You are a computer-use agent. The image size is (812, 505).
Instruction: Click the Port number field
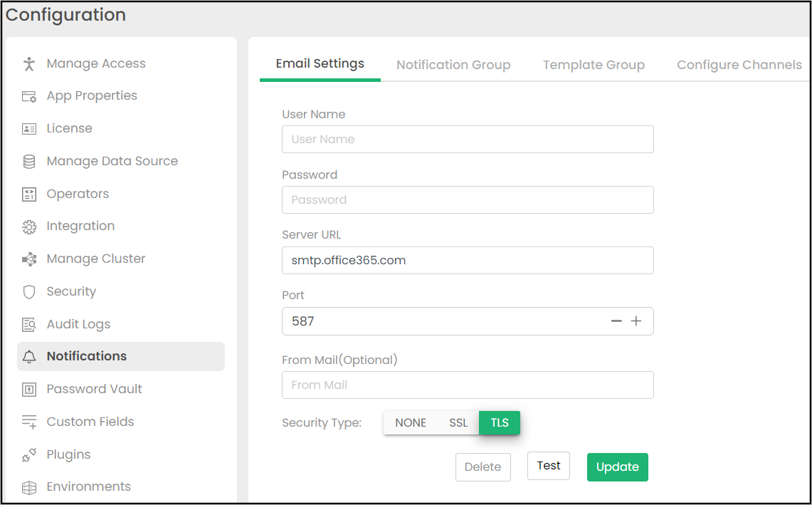(x=468, y=321)
